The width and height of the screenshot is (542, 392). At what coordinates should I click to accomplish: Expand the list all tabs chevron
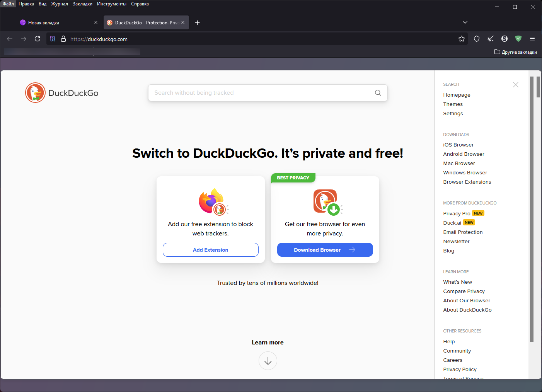(465, 22)
